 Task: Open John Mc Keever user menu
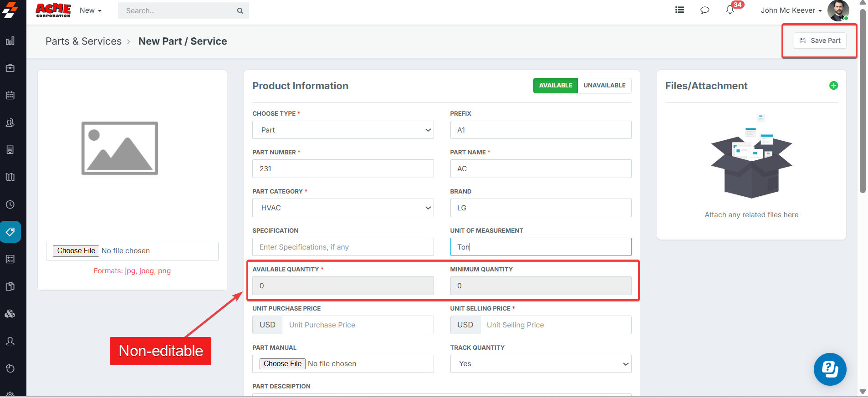(x=791, y=10)
